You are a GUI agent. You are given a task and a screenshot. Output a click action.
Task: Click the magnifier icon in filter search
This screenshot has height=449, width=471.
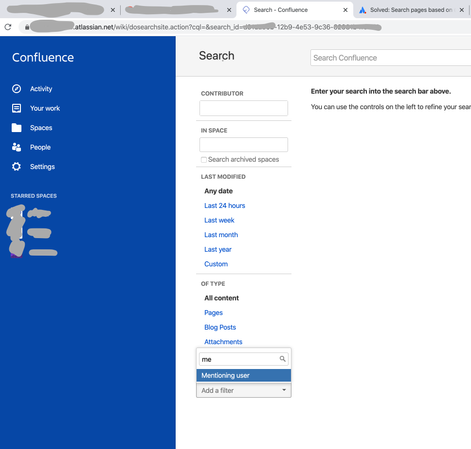click(282, 359)
